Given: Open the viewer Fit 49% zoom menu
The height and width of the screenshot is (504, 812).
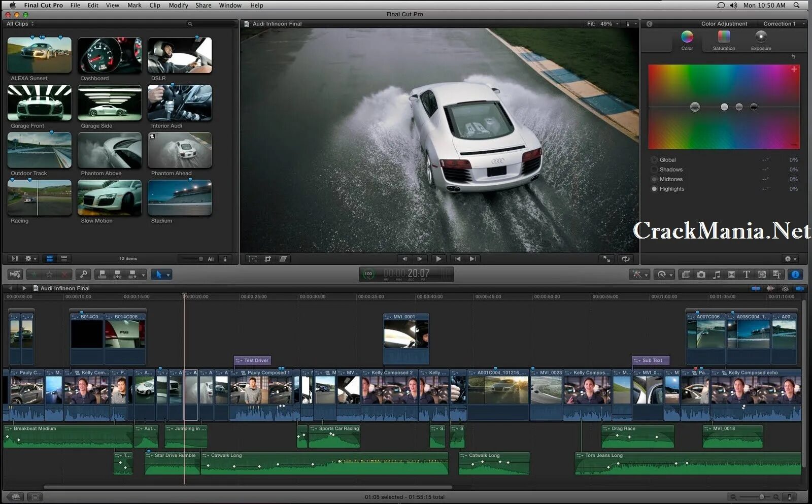Looking at the screenshot, I should [x=603, y=24].
